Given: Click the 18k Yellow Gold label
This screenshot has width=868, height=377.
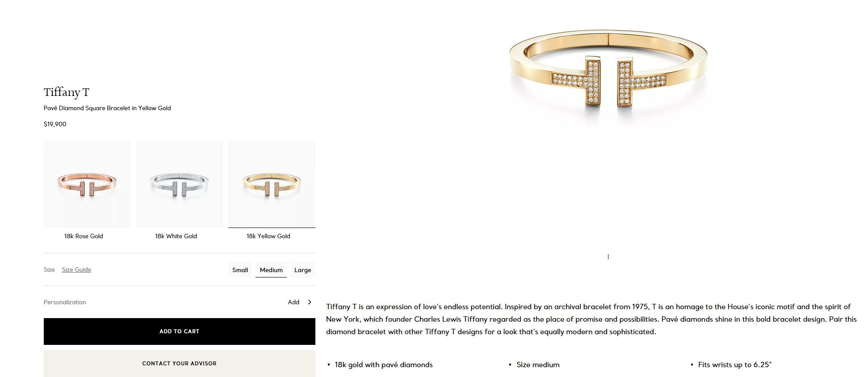Looking at the screenshot, I should coord(268,236).
